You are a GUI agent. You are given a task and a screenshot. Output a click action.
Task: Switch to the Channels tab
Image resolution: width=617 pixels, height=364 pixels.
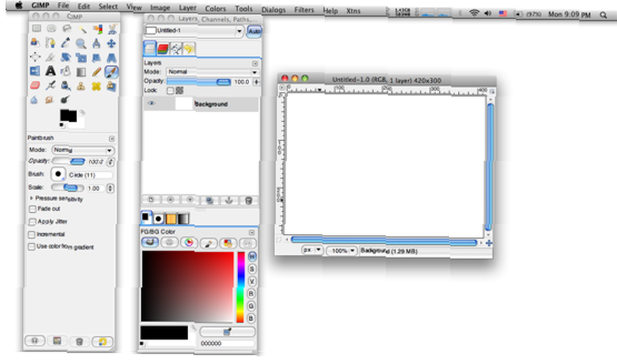163,49
